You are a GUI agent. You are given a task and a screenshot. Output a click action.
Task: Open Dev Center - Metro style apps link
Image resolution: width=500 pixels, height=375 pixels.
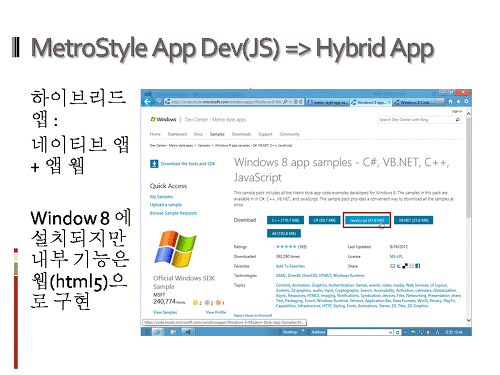click(215, 120)
